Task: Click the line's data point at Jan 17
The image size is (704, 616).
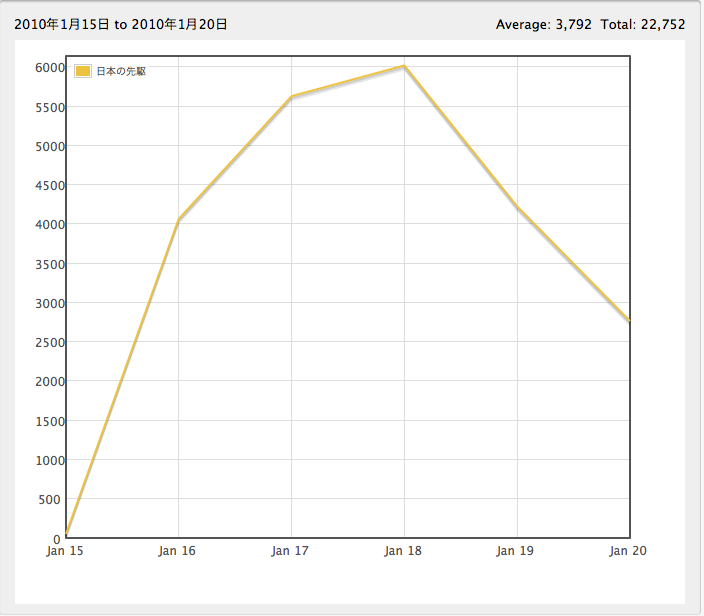Action: (x=291, y=97)
